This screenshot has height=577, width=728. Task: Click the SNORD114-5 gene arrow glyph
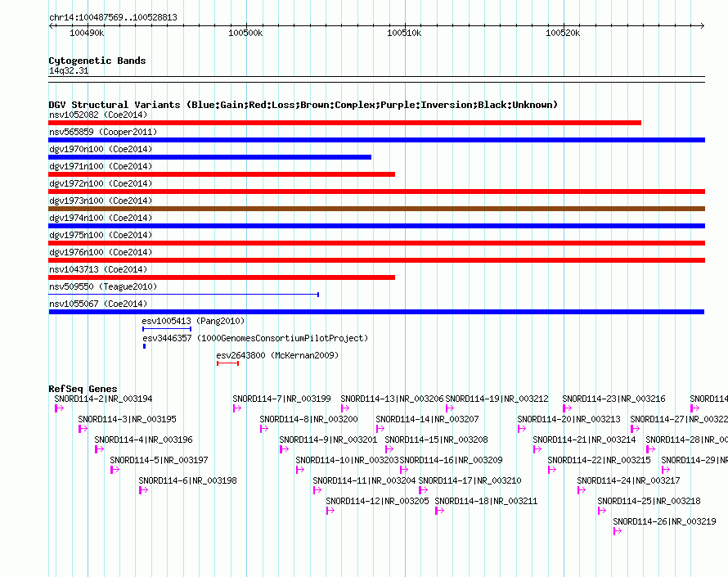115,470
